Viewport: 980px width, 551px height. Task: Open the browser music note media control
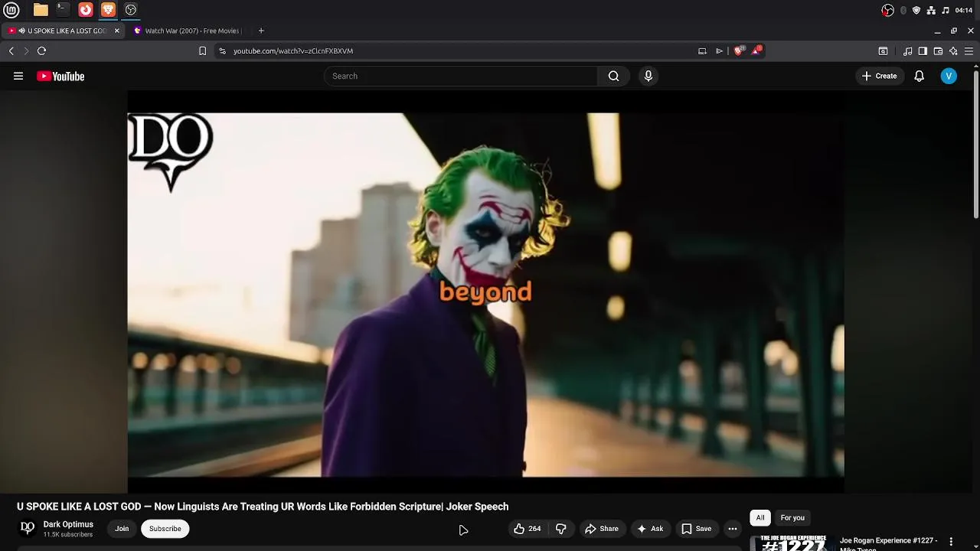point(908,51)
